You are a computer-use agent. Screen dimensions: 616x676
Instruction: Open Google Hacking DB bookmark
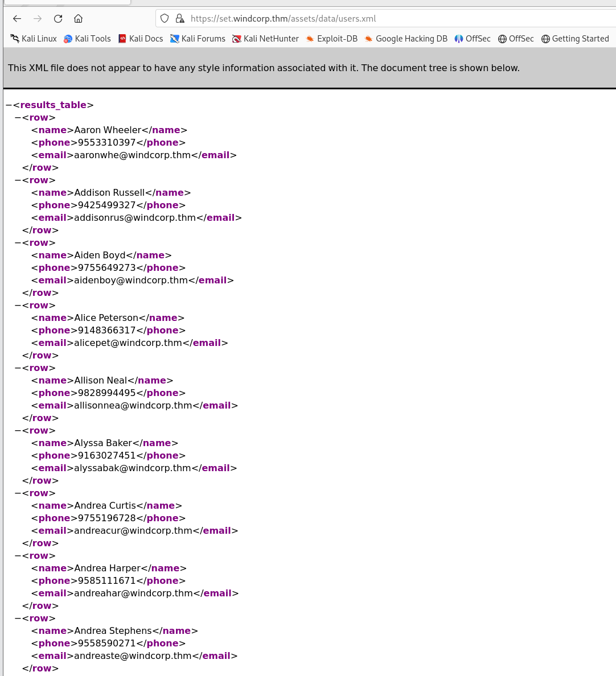[406, 39]
